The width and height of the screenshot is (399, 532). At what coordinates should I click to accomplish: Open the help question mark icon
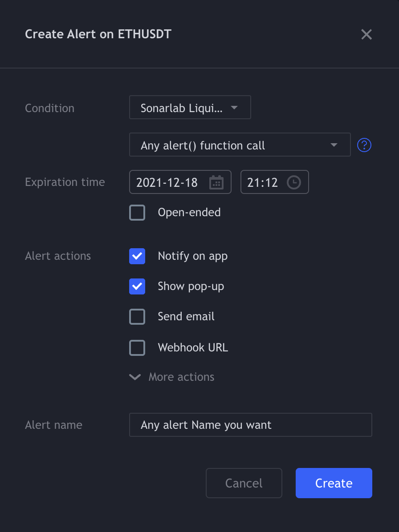364,145
